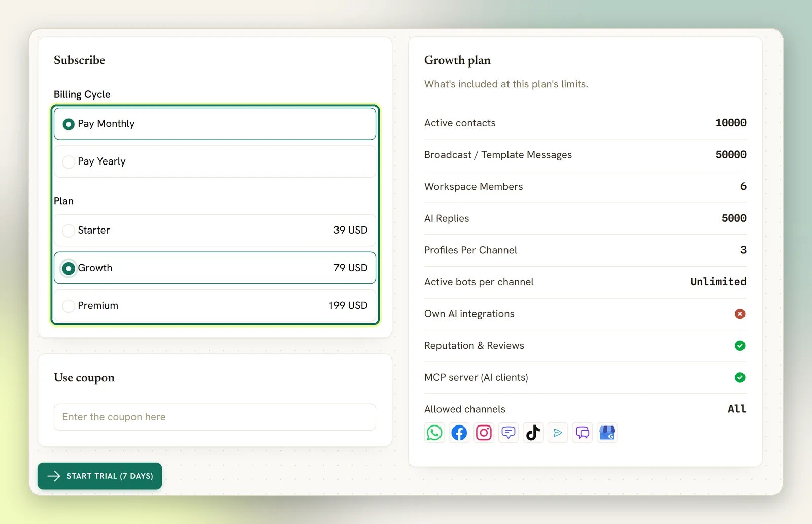
Task: Click the Allowed channels All value
Action: (737, 409)
